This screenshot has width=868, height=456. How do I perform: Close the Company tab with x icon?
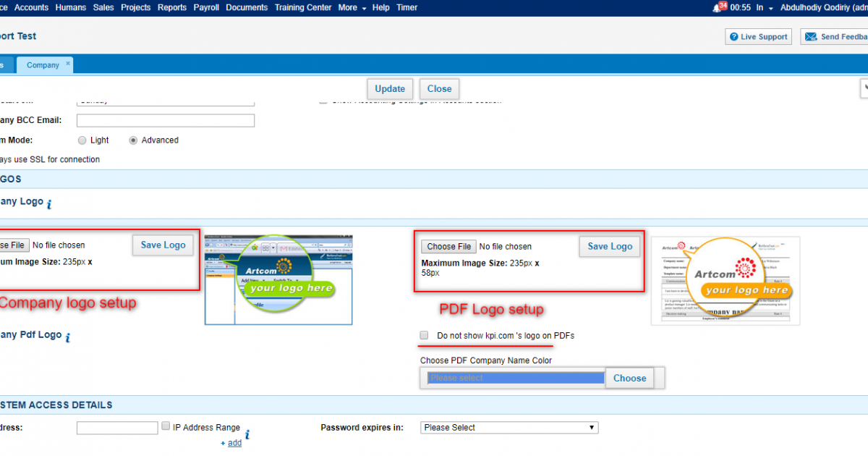[68, 64]
